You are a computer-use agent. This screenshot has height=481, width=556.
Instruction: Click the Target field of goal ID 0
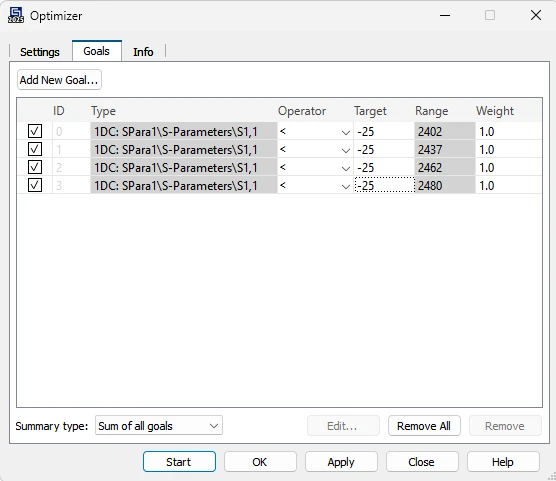384,132
